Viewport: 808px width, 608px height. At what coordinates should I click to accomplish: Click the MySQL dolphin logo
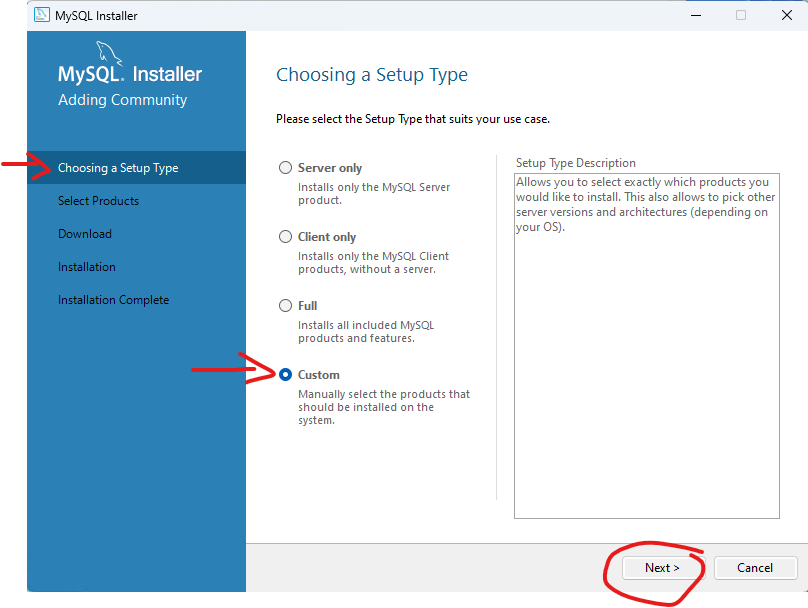click(109, 54)
